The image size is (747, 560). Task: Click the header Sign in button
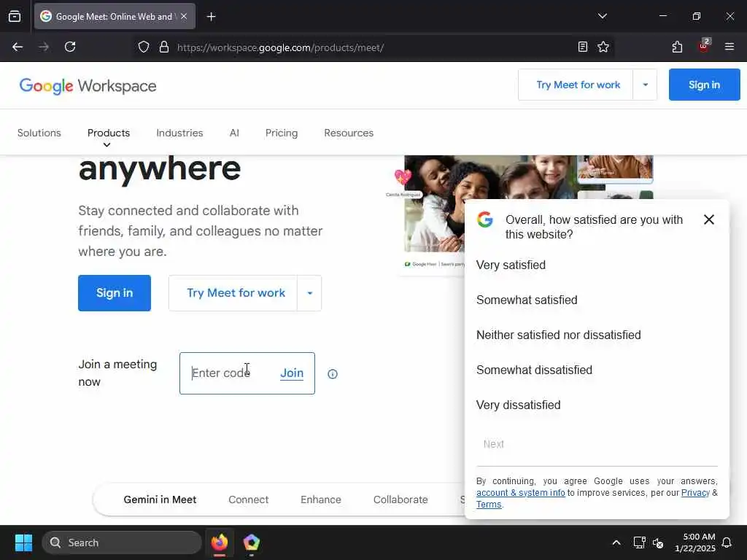pos(704,85)
